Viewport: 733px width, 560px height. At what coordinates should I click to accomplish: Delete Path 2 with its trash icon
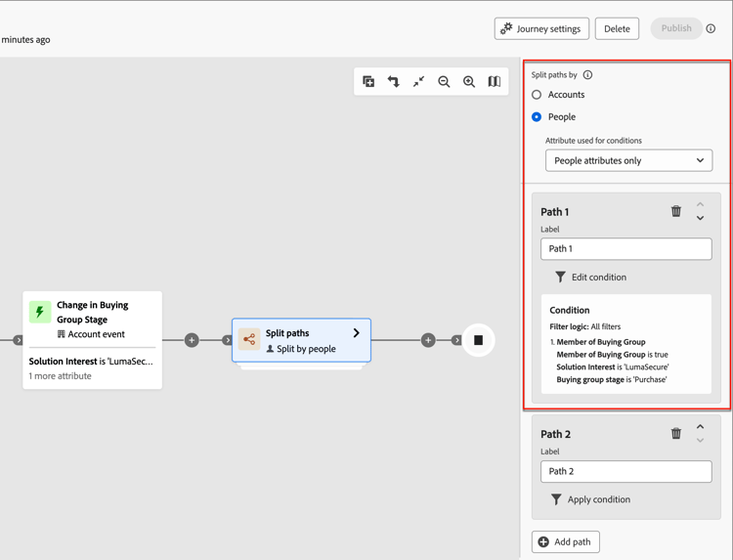(x=676, y=433)
